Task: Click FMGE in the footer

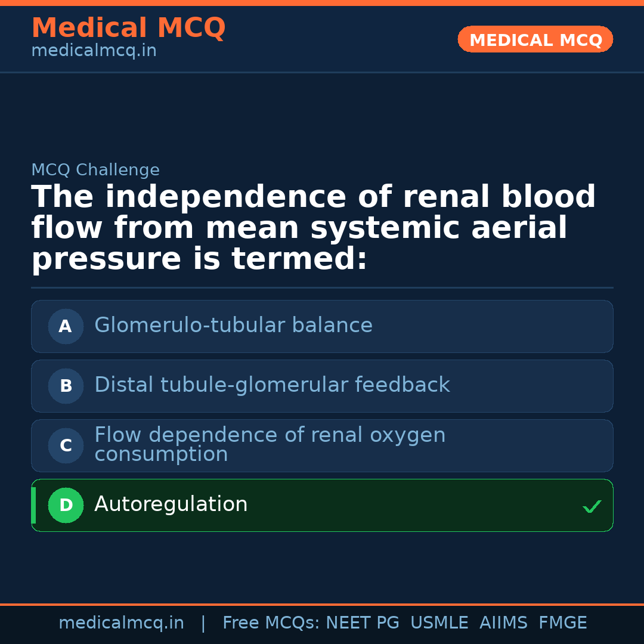Action: tap(562, 623)
